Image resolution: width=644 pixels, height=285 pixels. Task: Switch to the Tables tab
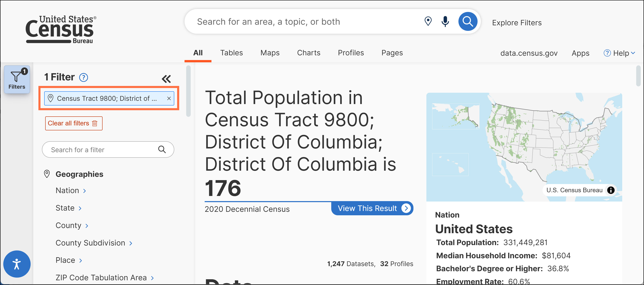coord(231,53)
